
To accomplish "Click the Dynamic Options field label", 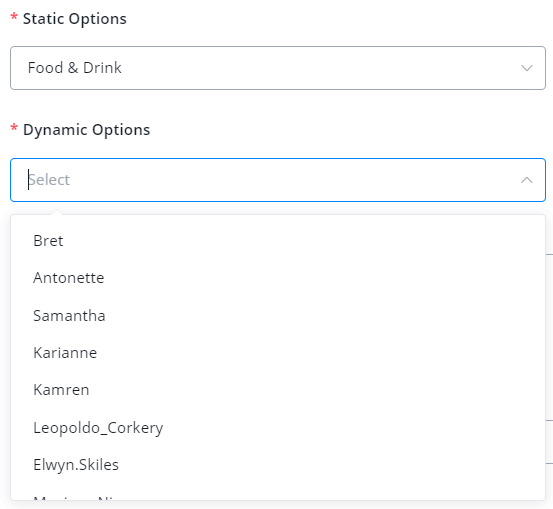I will (x=86, y=130).
